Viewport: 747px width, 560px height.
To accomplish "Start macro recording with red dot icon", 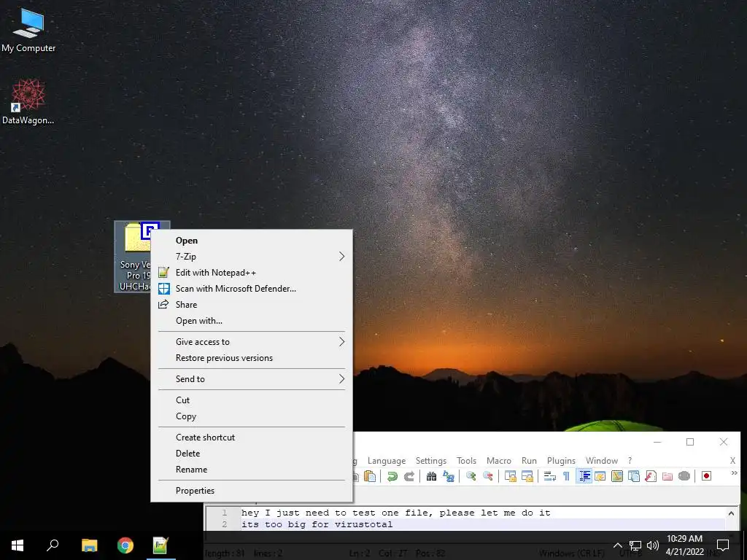I will [706, 476].
